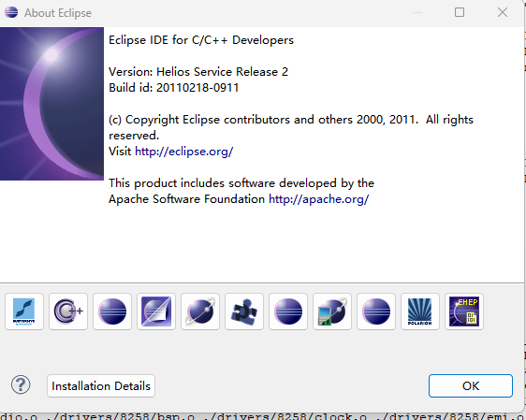Click the EHEP hex editor feature icon
The height and width of the screenshot is (420, 526).
coord(464,311)
